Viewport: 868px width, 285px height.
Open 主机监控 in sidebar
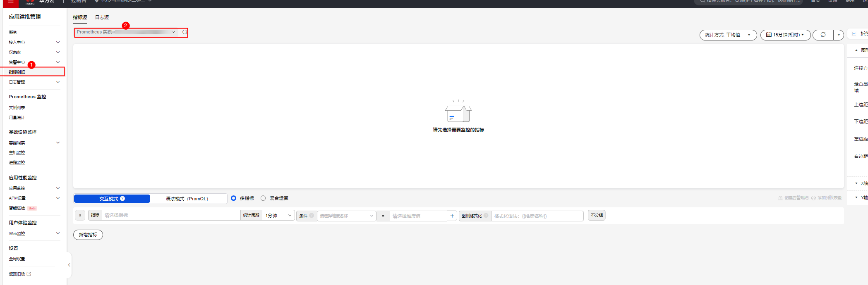click(17, 152)
